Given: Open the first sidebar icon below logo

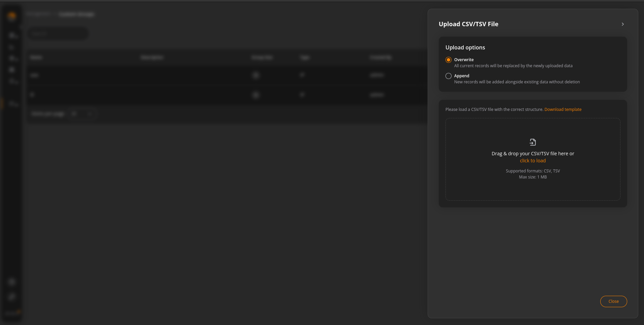Looking at the screenshot, I should point(13,35).
